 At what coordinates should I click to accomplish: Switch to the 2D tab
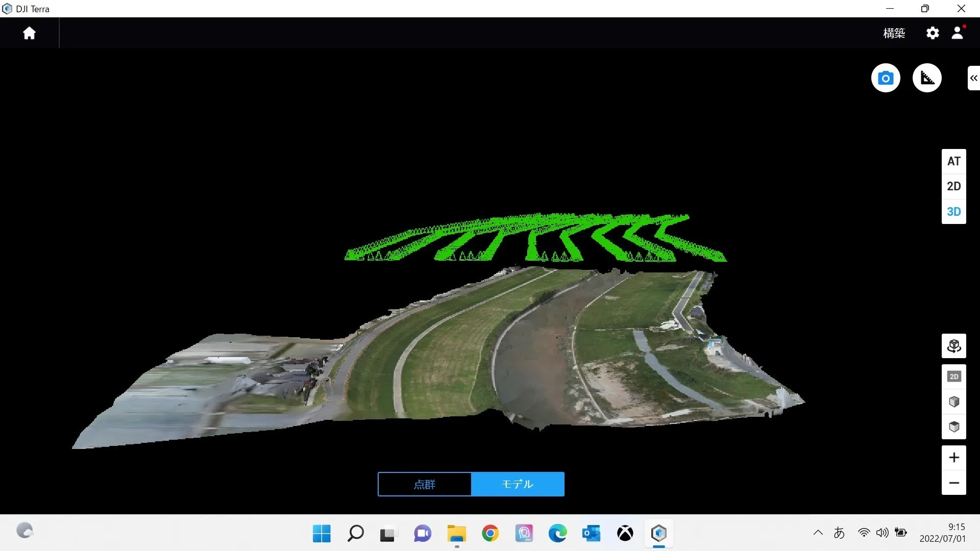tap(953, 186)
